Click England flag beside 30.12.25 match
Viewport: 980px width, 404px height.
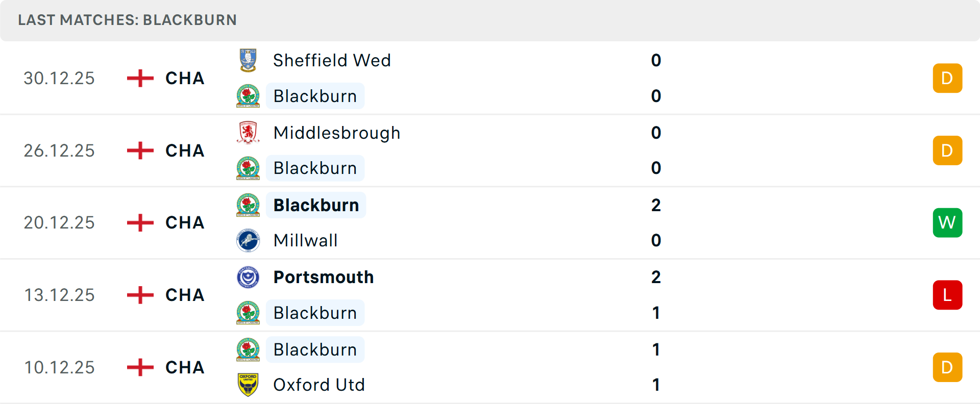point(140,78)
